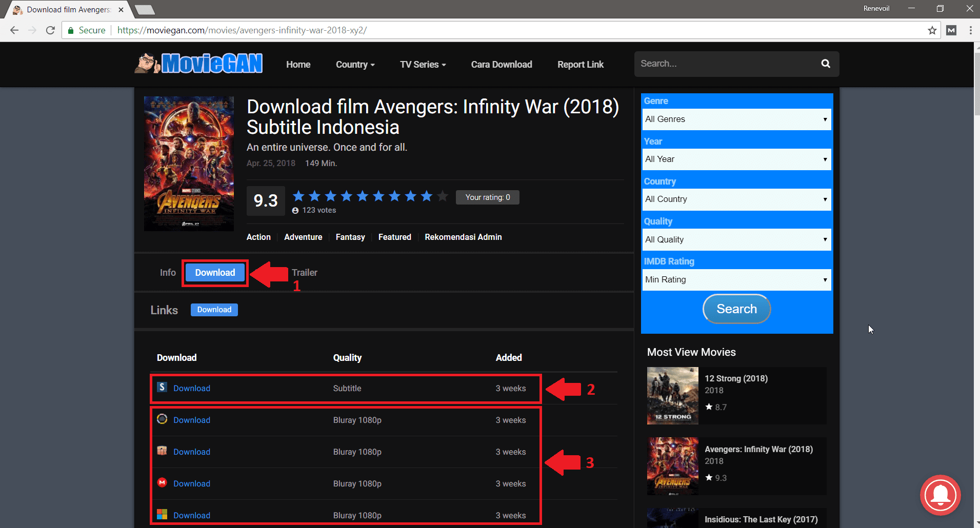Bookmark page with star icon
980x528 pixels.
[932, 30]
